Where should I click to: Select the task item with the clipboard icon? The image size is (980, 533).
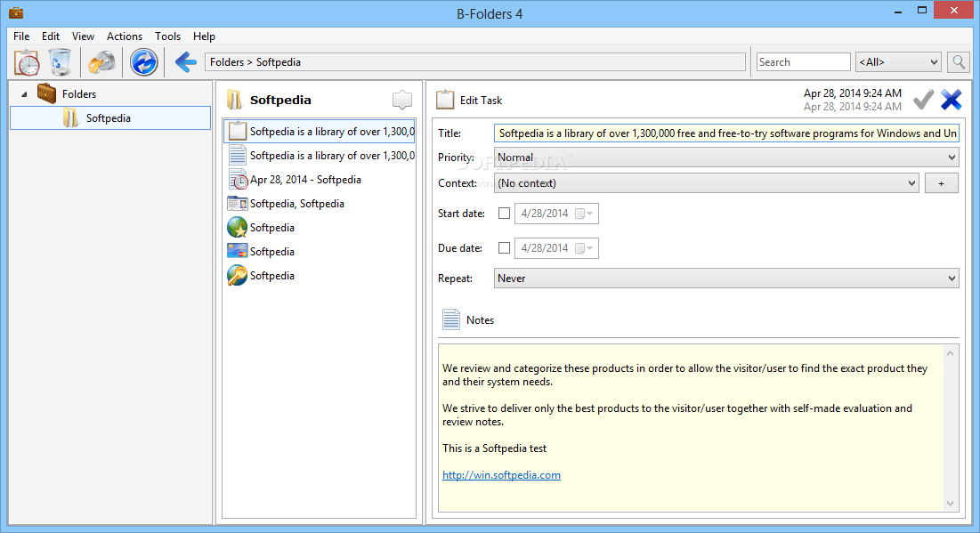coord(319,131)
